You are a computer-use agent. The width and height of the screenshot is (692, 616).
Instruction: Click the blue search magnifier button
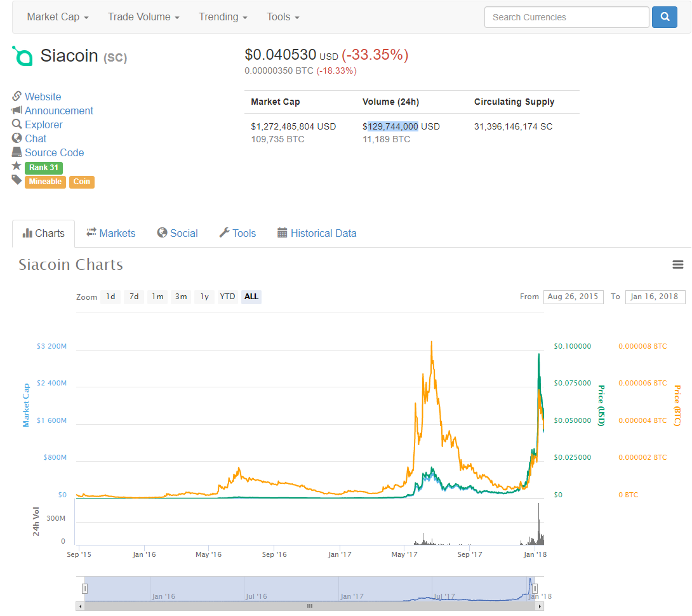tap(664, 17)
